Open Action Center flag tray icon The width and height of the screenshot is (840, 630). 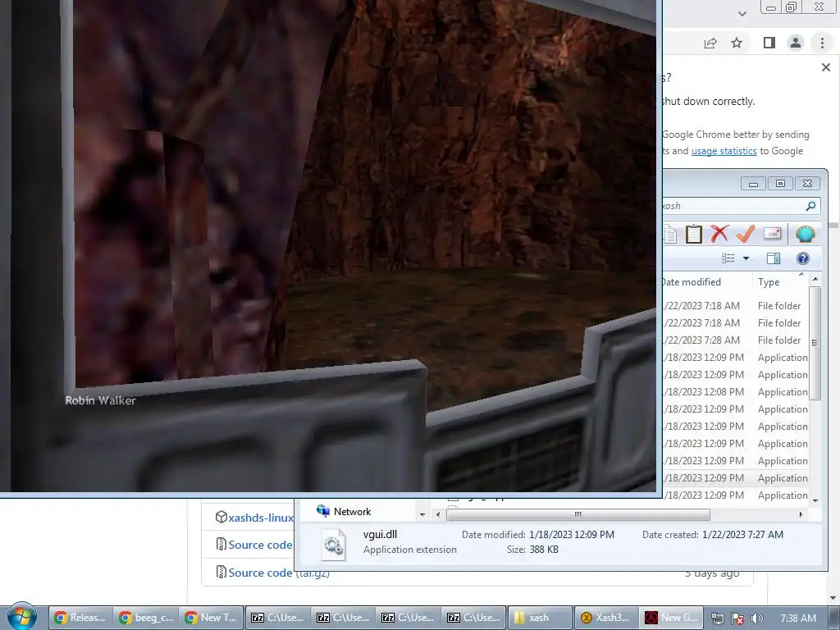click(x=737, y=619)
